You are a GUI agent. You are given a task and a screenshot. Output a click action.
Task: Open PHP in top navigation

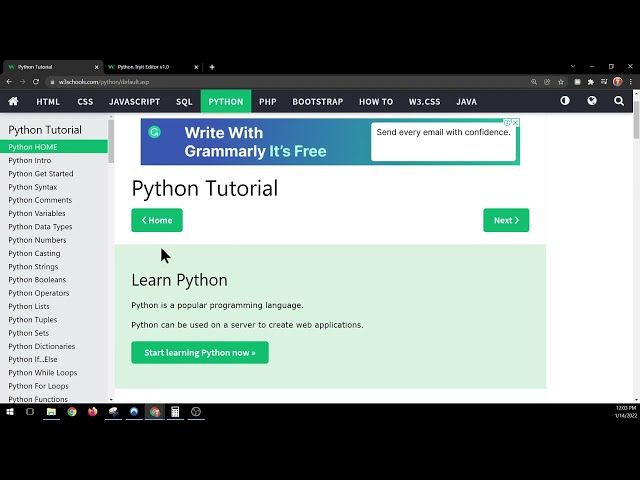click(268, 101)
